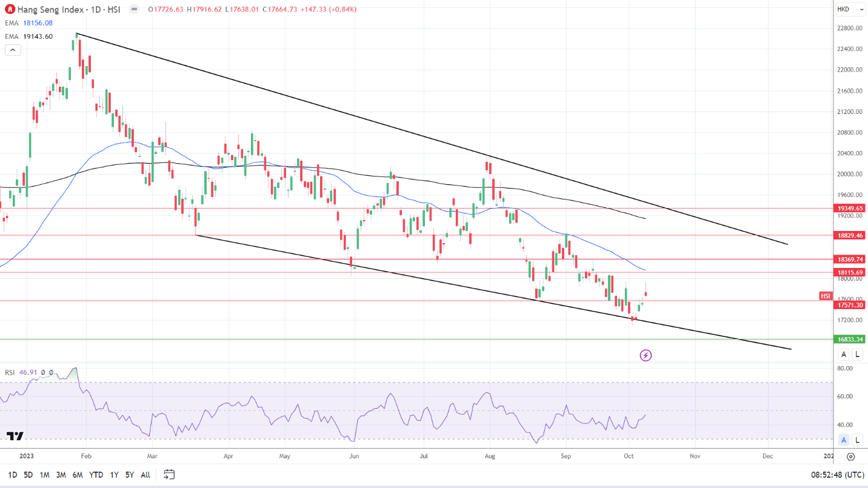Select the 5Y time range

[130, 475]
